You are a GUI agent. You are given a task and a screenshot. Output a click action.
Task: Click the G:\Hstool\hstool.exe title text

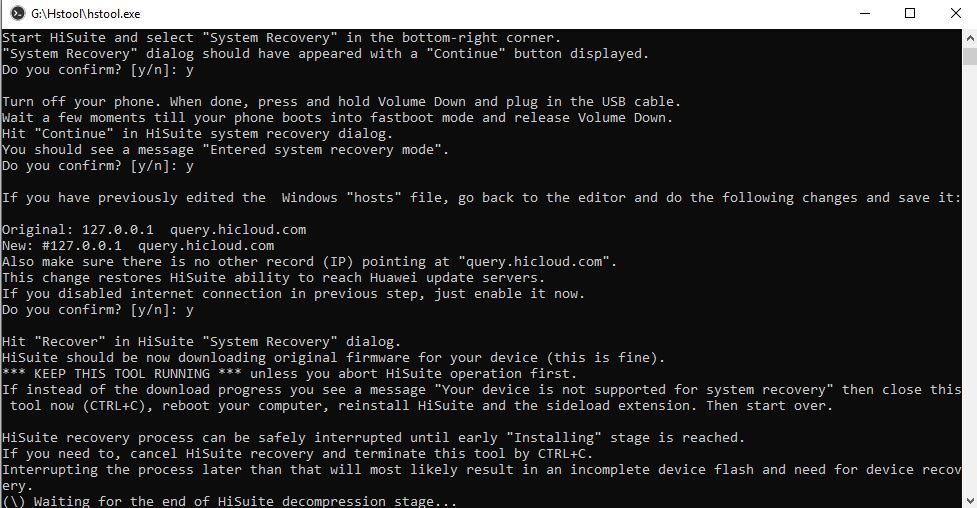click(85, 14)
